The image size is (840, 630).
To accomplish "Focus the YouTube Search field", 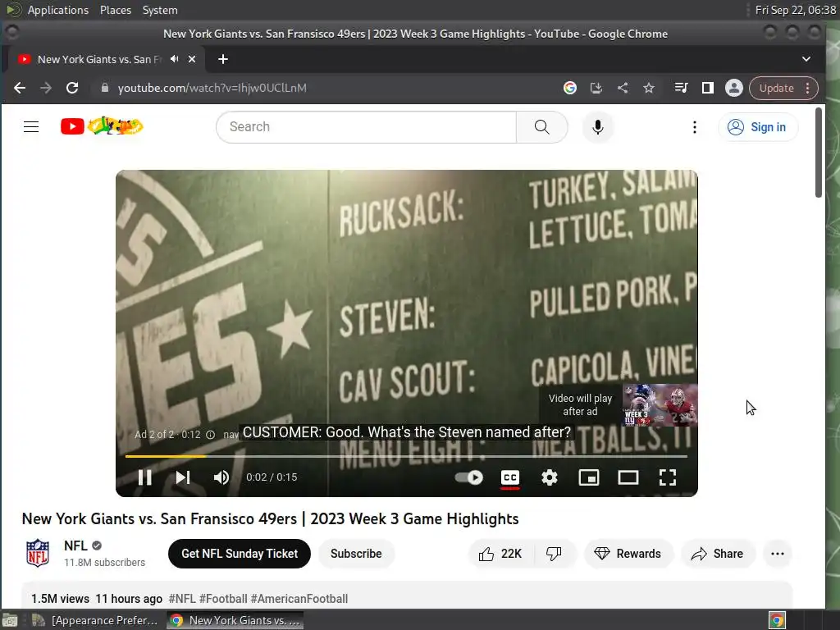I will [367, 127].
